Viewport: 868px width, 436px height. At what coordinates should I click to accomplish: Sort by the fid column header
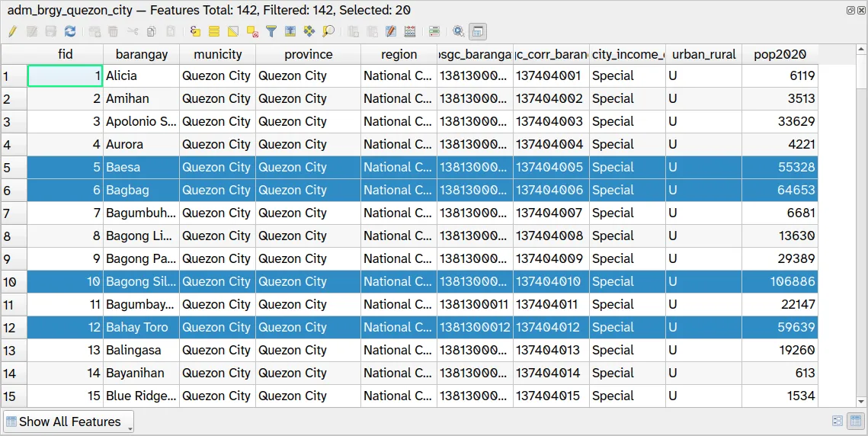coord(66,54)
